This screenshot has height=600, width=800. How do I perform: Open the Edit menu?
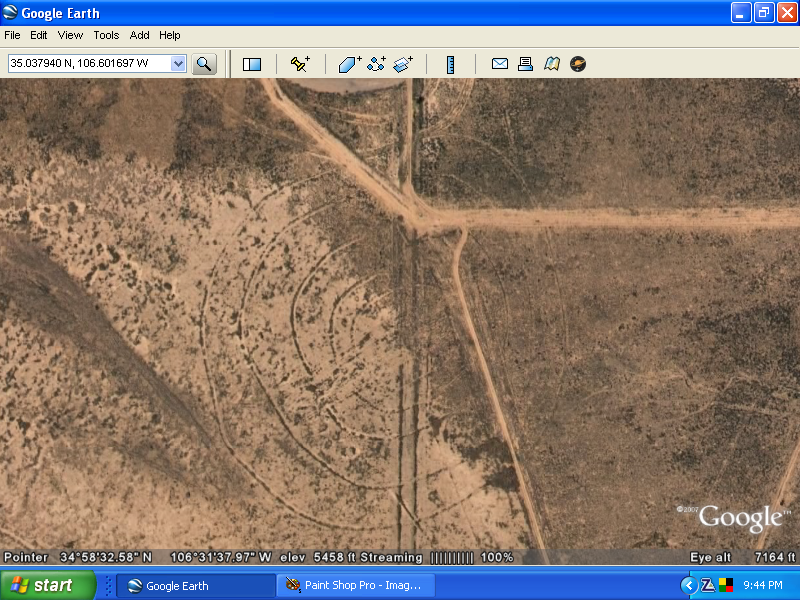[38, 35]
